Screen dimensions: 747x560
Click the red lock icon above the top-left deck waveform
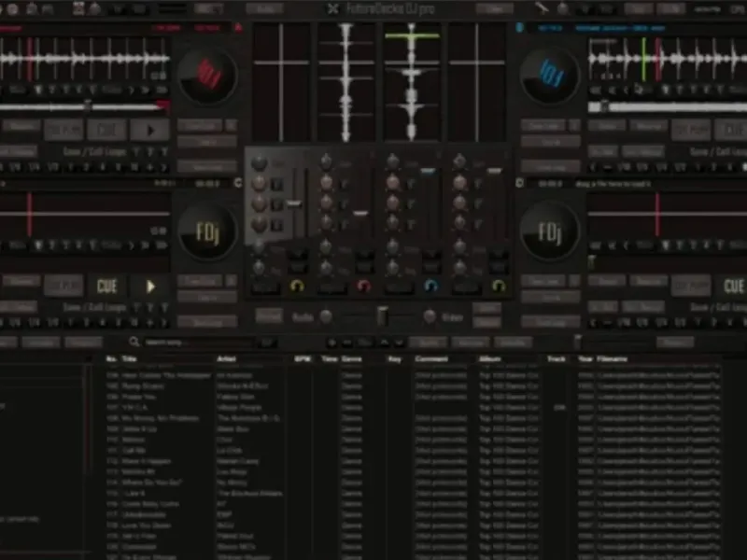[x=238, y=28]
